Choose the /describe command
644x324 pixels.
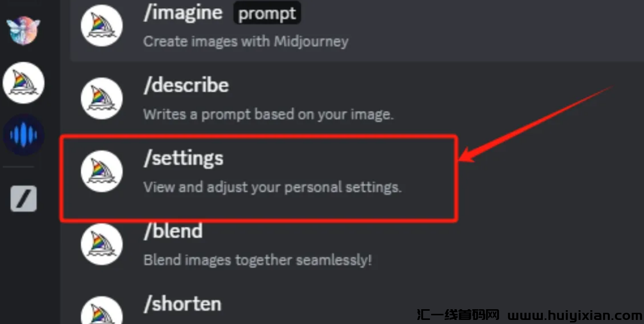(186, 85)
